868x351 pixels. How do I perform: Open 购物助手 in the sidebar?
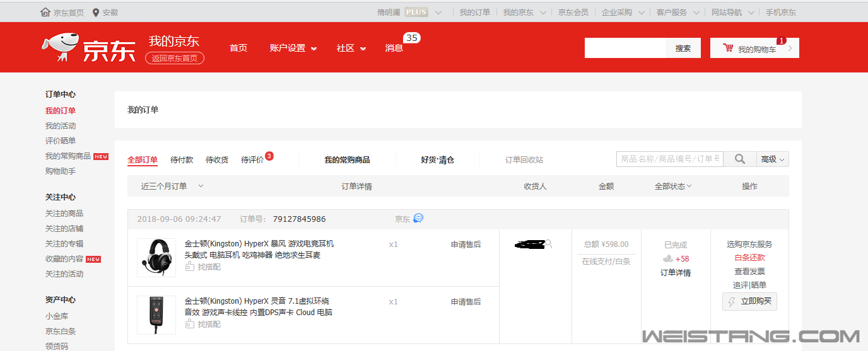coord(61,171)
